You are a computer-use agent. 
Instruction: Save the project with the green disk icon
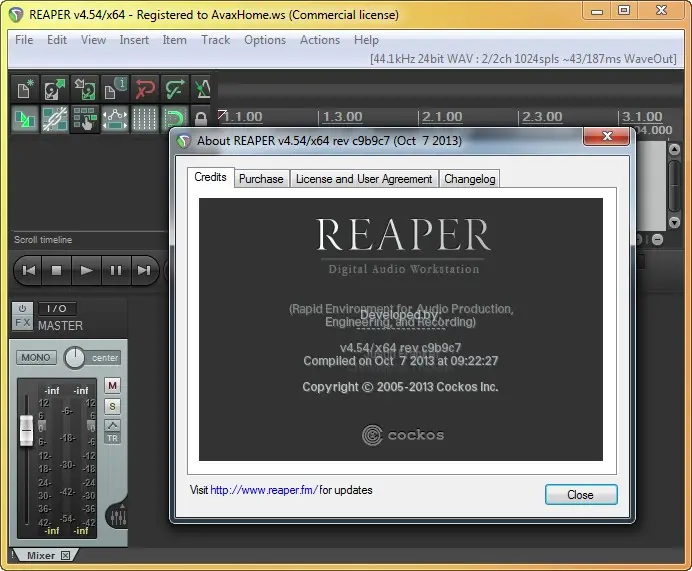(x=85, y=89)
